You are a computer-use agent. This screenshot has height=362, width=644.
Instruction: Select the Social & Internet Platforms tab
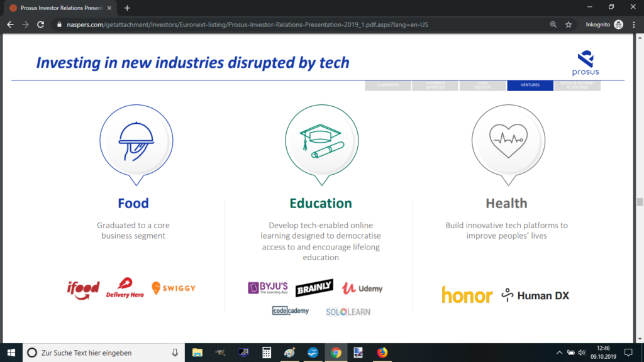pyautogui.click(x=577, y=85)
